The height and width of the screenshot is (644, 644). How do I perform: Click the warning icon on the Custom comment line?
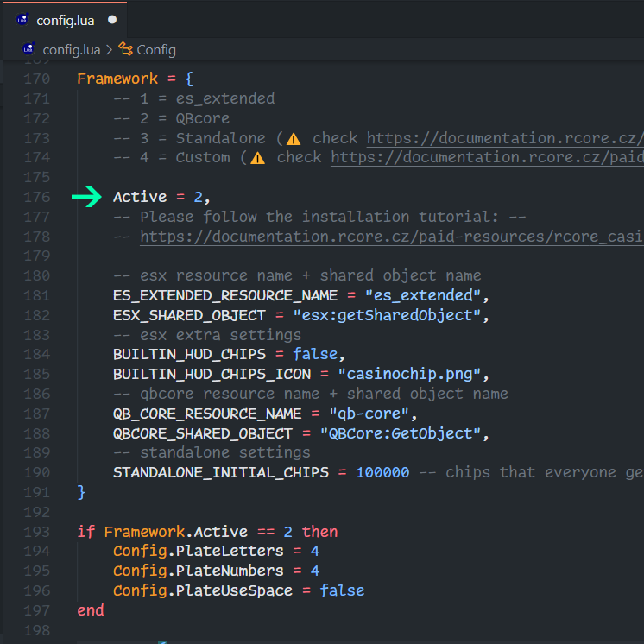(258, 158)
